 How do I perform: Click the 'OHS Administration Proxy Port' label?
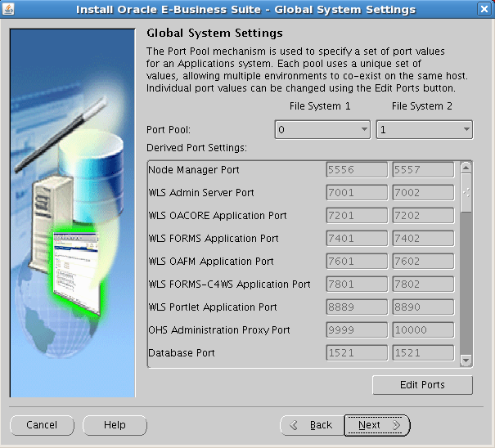219,329
